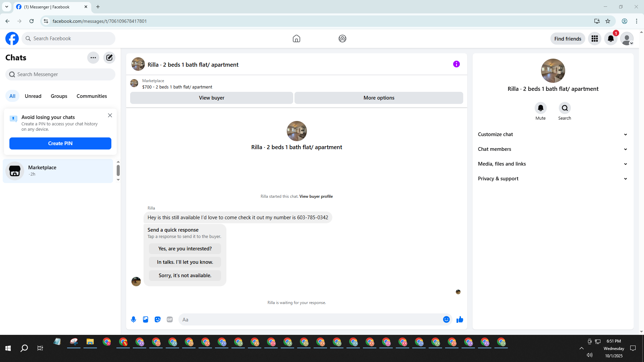Screen dimensions: 644x362
Task: Open the Chrome profile icon
Action: click(x=625, y=21)
